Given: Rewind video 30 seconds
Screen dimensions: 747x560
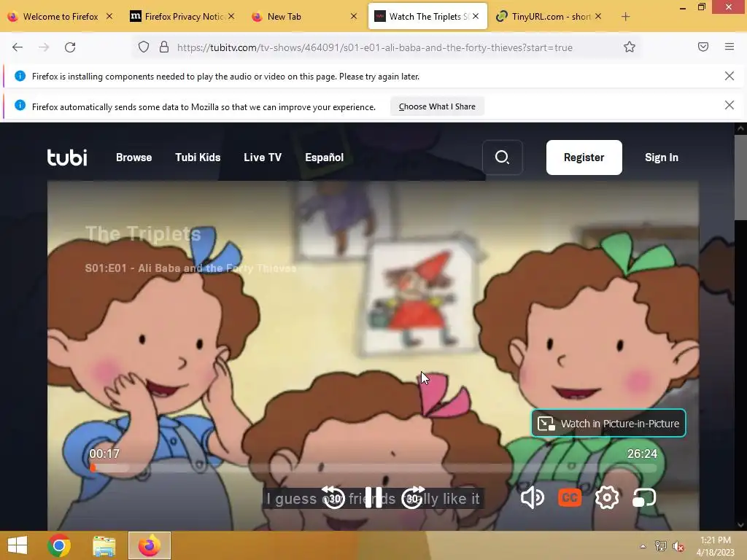Looking at the screenshot, I should tap(333, 498).
